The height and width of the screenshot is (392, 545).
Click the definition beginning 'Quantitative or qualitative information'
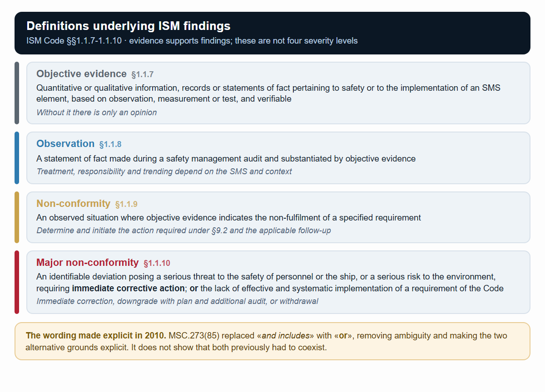click(268, 93)
